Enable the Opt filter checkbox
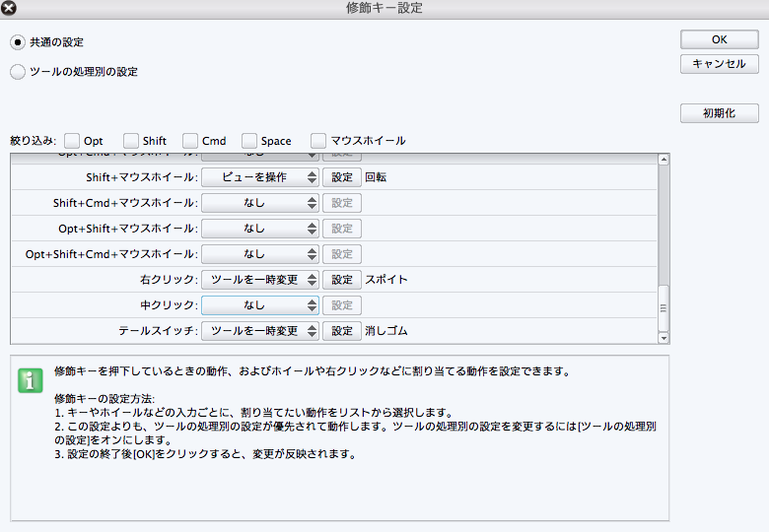Screen dimensions: 769x532 [72, 141]
